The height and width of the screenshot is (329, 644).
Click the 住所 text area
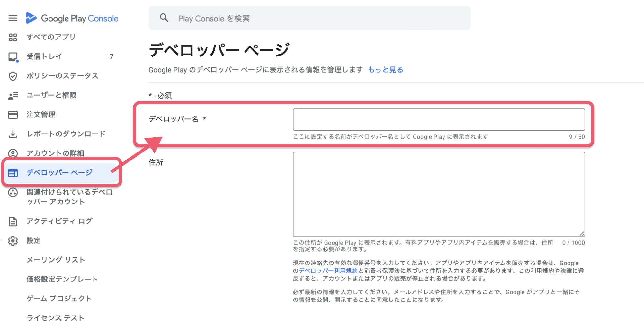[x=439, y=195]
